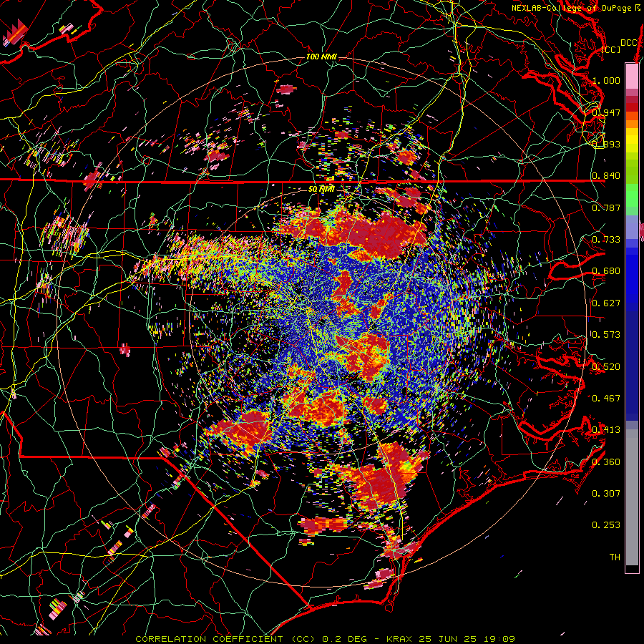
Task: Select the 0.947 scale label
Action: (x=606, y=112)
